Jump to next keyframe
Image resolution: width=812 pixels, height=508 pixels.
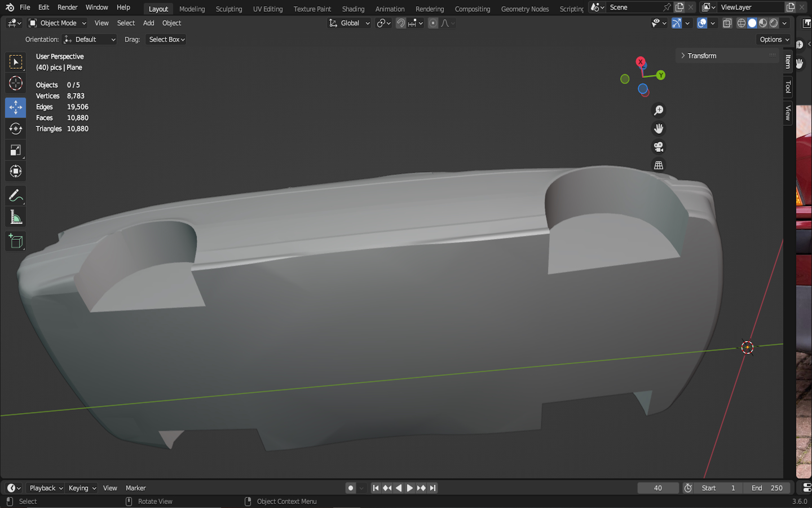[x=421, y=488]
